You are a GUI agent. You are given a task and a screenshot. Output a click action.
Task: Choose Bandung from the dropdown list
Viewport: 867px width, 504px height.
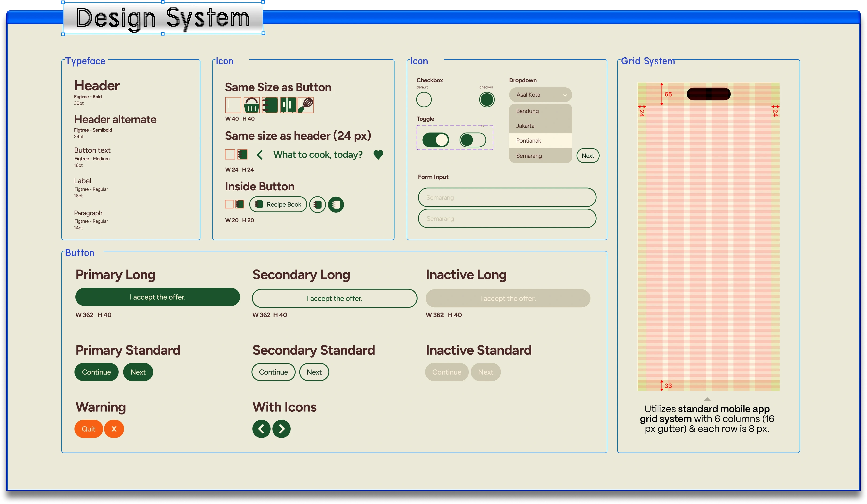tap(540, 111)
